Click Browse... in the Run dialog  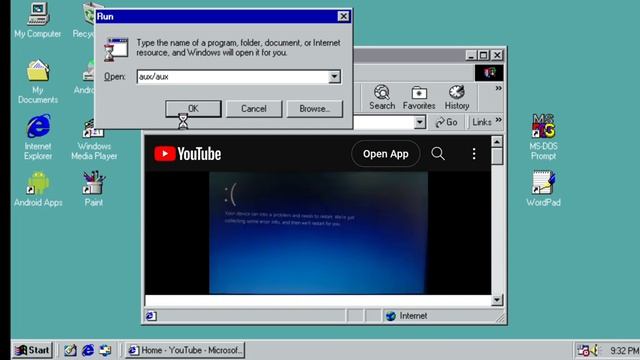[314, 109]
